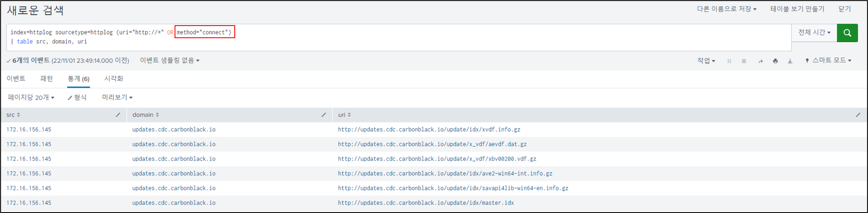Open the xbv00200.vdf.gz uri link
Screen dimensions: 868x213
[x=437, y=159]
